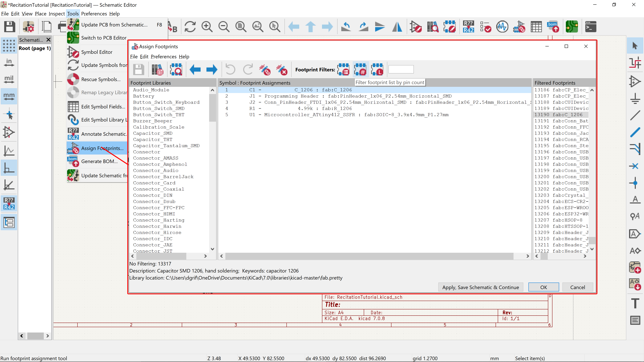Open the Help menu in footprint dialog
This screenshot has height=362, width=644.
[184, 57]
